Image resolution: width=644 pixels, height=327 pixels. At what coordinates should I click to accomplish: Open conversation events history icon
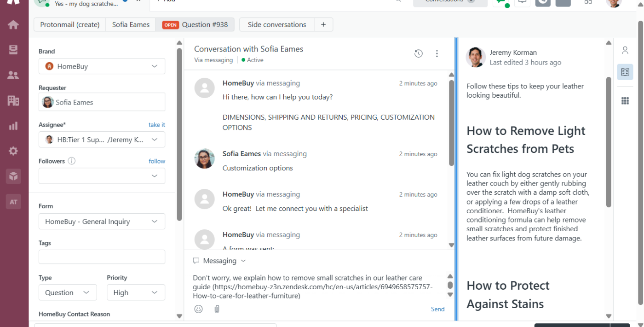[419, 53]
